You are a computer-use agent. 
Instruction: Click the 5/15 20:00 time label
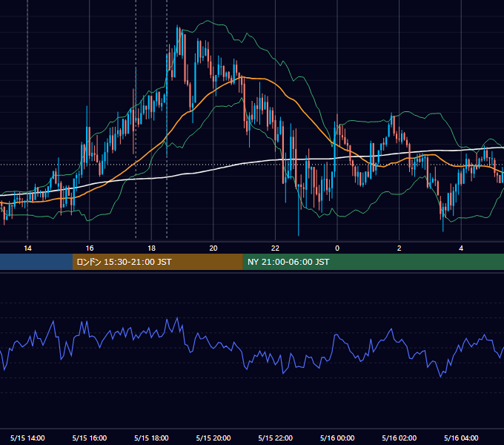point(213,438)
